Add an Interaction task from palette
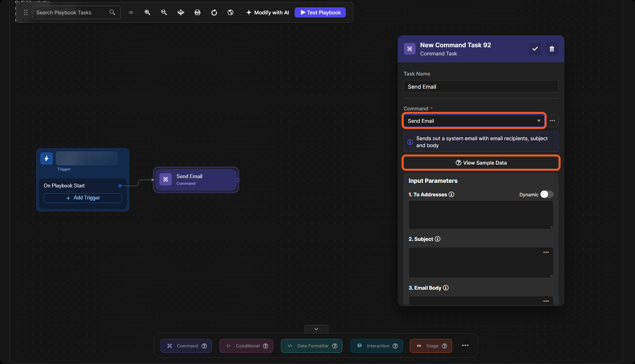The image size is (635, 364). (x=376, y=346)
